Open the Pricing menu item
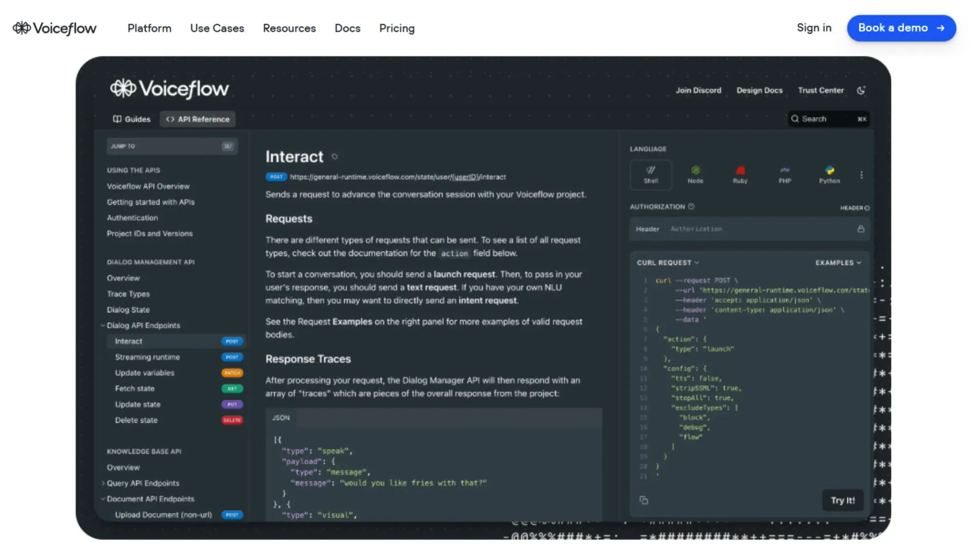Image resolution: width=980 pixels, height=551 pixels. (396, 28)
